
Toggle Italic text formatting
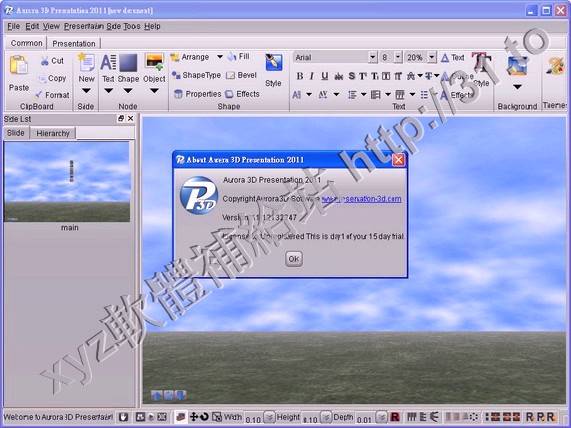312,76
